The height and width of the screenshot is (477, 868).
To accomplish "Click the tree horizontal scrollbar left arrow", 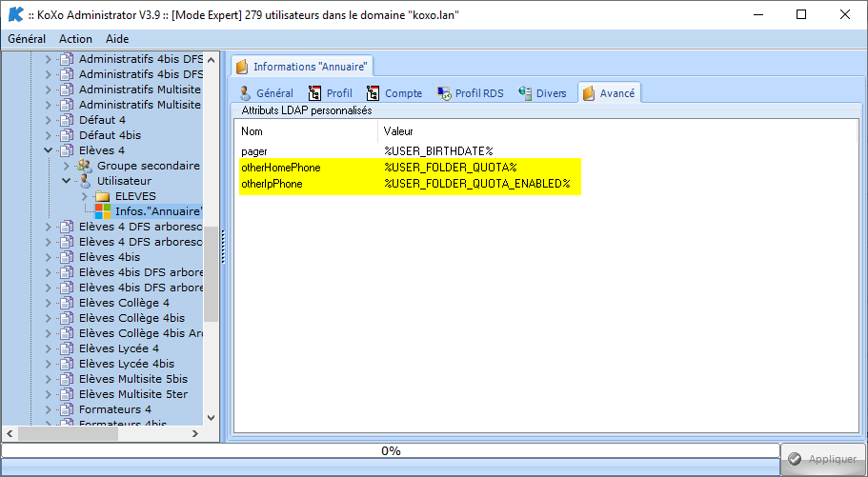I will (10, 434).
